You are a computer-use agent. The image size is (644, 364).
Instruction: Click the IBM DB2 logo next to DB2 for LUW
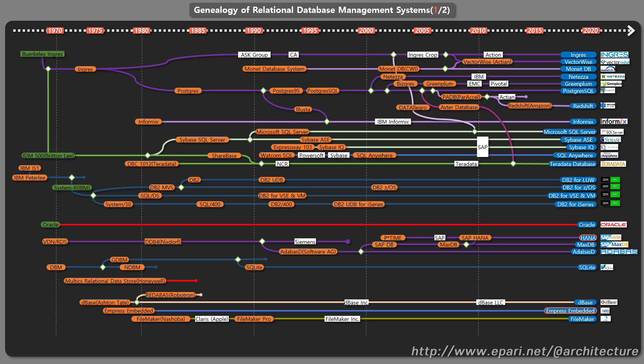tap(610, 180)
